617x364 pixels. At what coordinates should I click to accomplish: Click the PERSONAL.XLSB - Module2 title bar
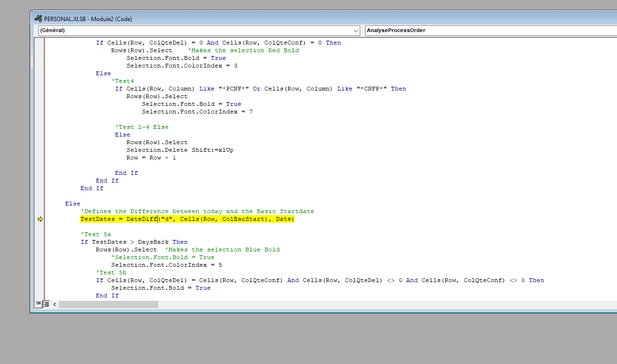click(287, 19)
